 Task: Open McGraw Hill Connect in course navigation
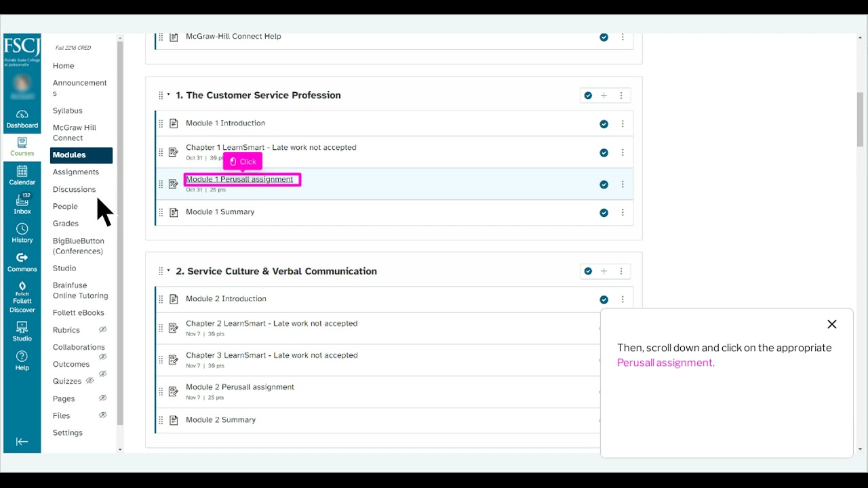[75, 133]
